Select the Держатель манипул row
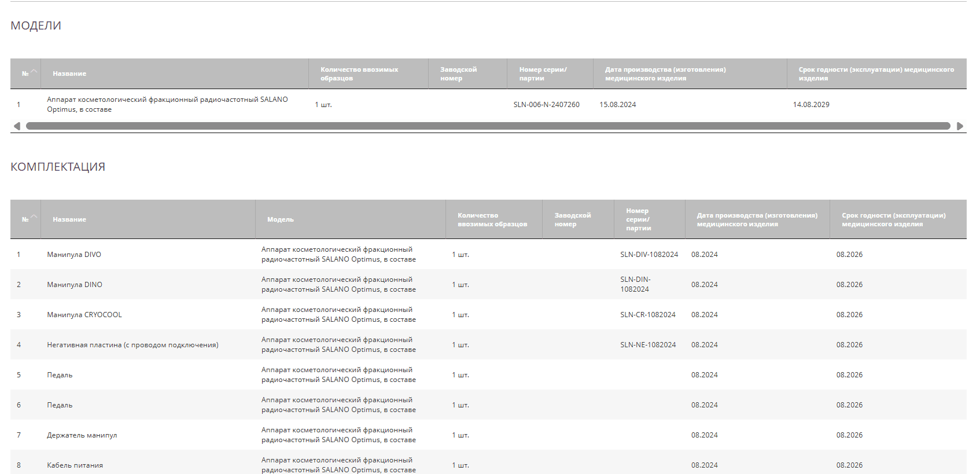Image resolution: width=980 pixels, height=474 pixels. point(82,435)
